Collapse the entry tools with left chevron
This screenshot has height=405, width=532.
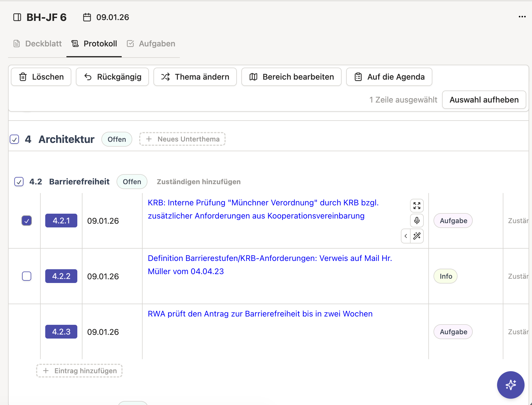pyautogui.click(x=406, y=236)
